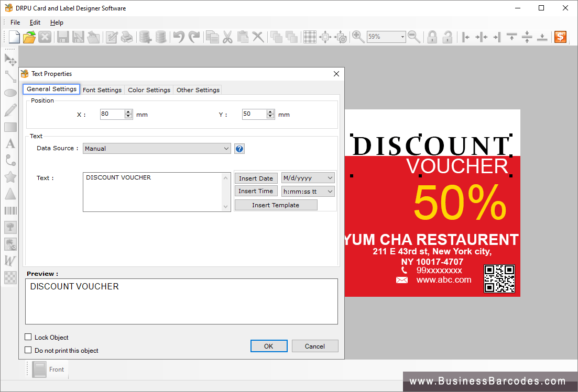The height and width of the screenshot is (392, 578).
Task: Click inside the Text entry box
Action: click(153, 192)
